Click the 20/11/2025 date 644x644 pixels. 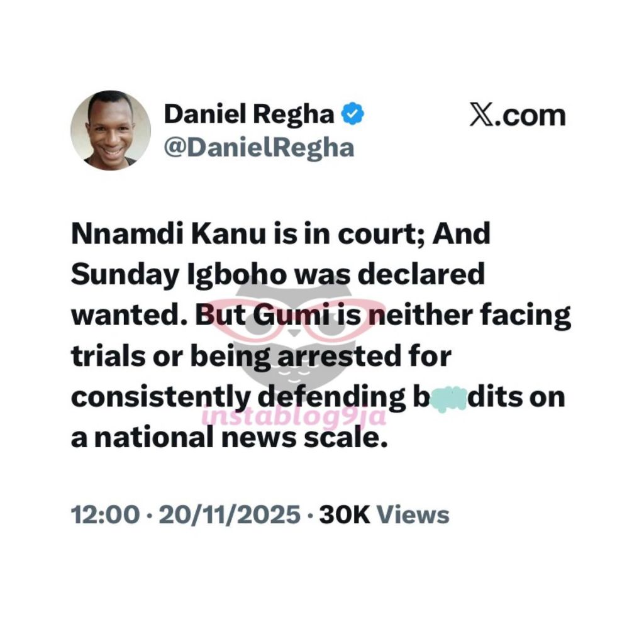click(230, 515)
